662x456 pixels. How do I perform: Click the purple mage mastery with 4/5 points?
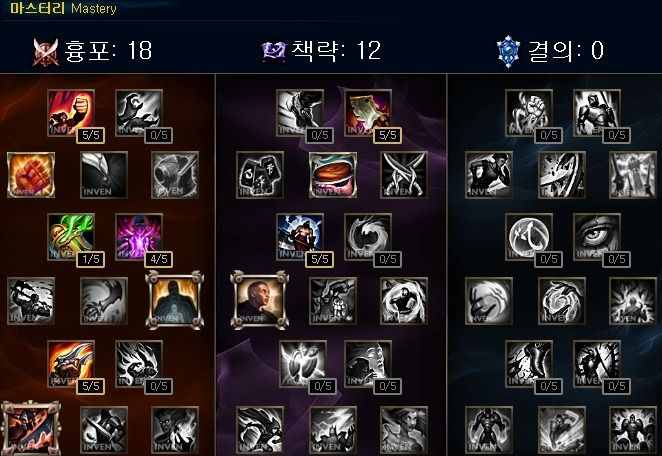[139, 237]
